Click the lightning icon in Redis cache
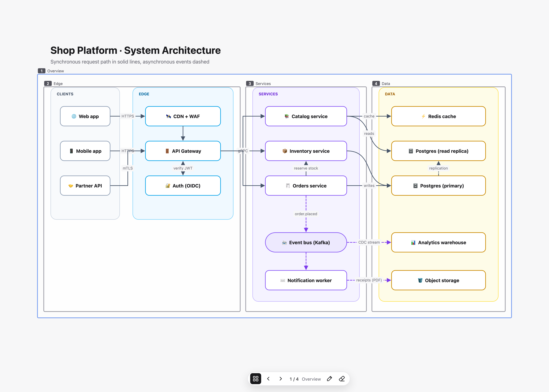549x392 pixels. click(423, 116)
